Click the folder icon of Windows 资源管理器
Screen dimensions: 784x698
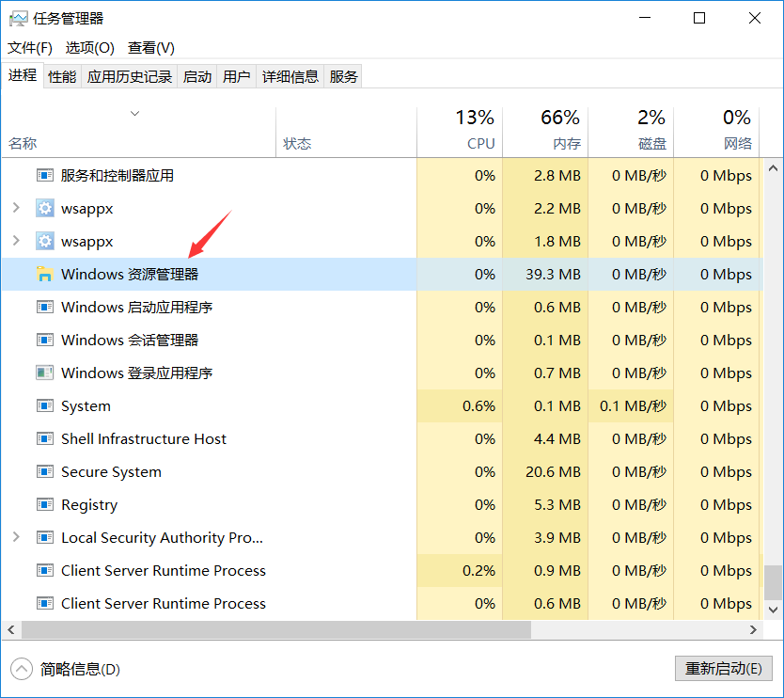45,274
